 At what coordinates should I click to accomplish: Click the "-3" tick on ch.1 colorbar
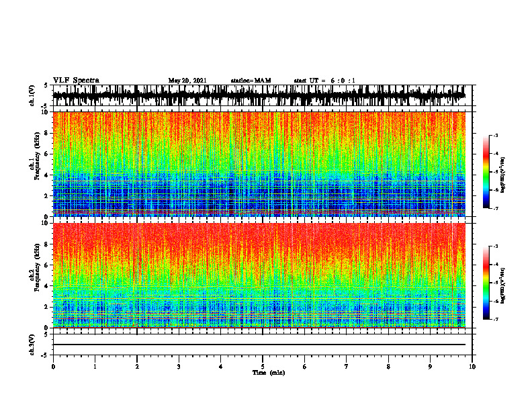[496, 135]
